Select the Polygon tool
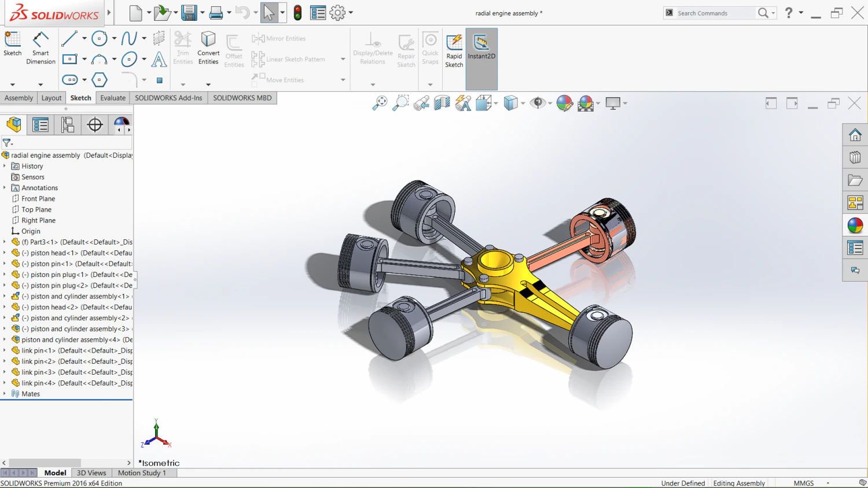The height and width of the screenshot is (488, 868). (x=100, y=80)
